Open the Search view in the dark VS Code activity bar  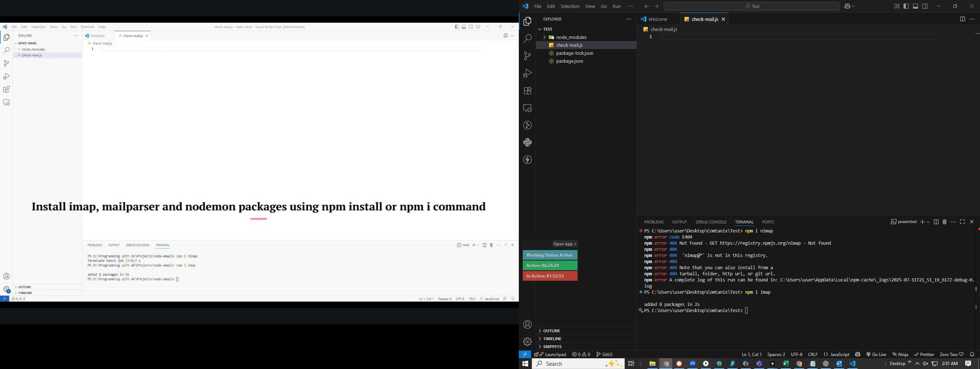(x=527, y=39)
